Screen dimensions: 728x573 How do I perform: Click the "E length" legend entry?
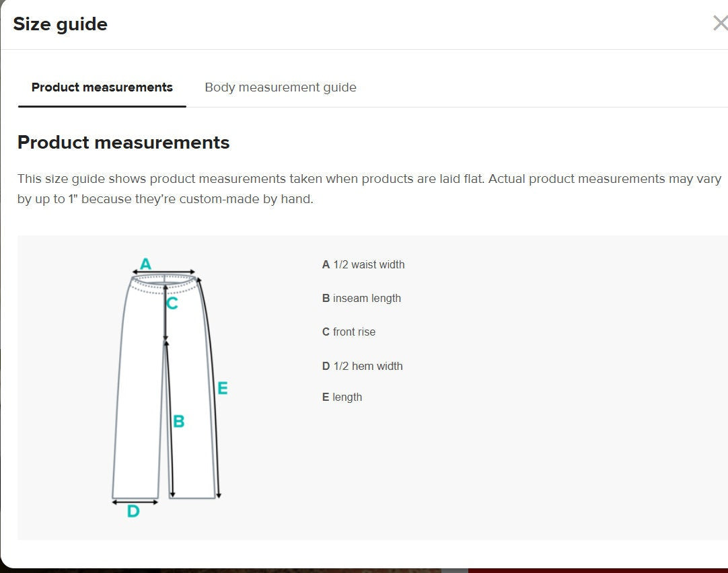tap(342, 397)
